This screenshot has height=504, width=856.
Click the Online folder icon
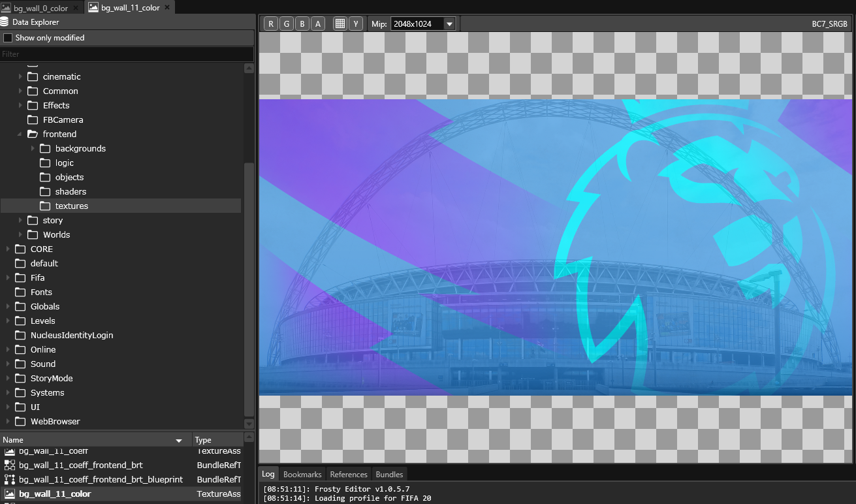pyautogui.click(x=20, y=349)
